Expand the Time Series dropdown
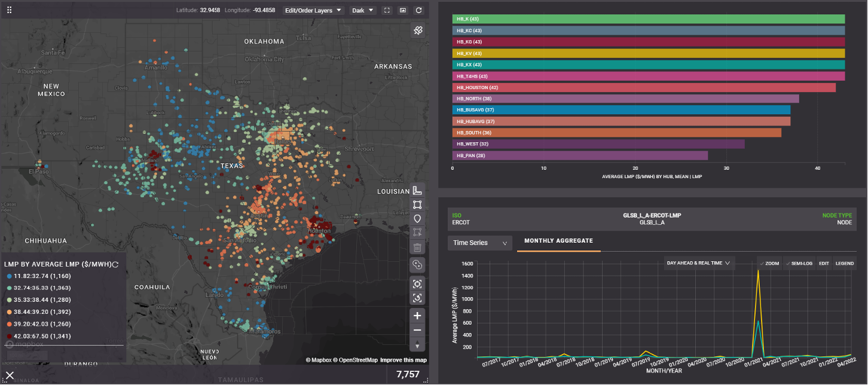The height and width of the screenshot is (385, 868). (479, 243)
